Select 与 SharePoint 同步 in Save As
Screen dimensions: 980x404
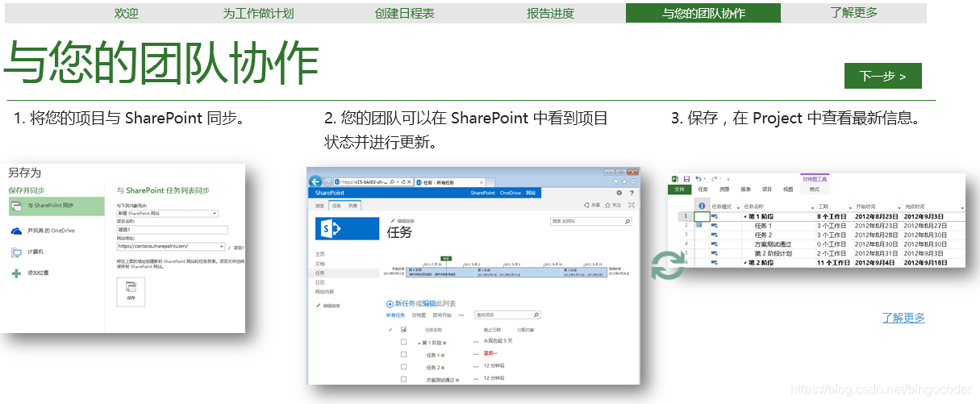pos(56,206)
